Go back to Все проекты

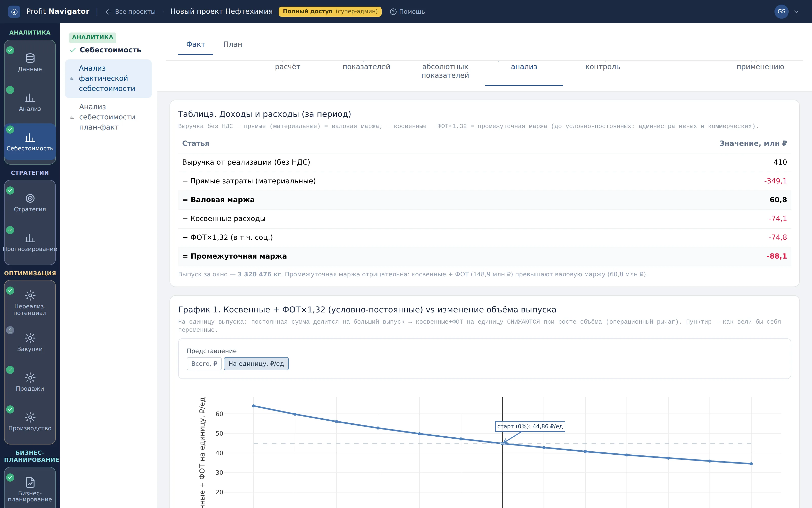point(130,12)
